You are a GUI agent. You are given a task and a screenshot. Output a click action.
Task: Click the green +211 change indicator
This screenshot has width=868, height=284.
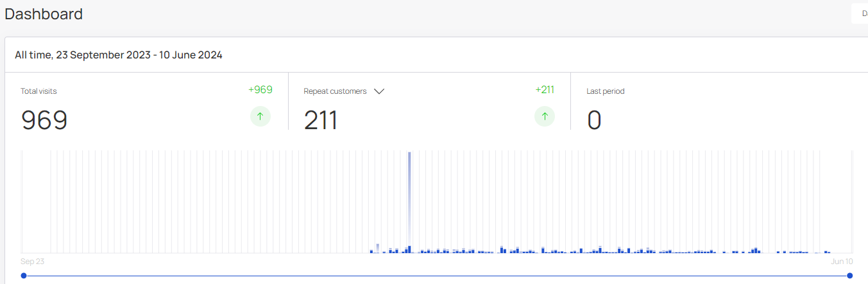click(544, 90)
